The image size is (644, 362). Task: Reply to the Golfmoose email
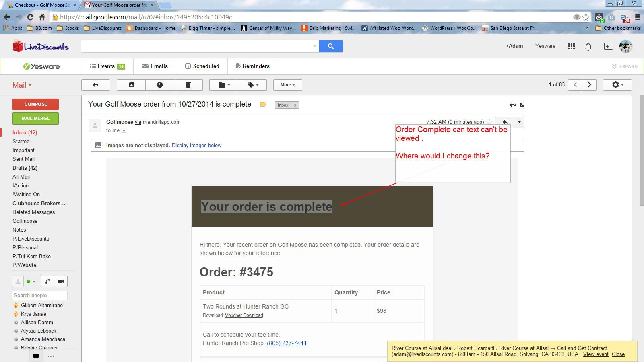pyautogui.click(x=505, y=122)
